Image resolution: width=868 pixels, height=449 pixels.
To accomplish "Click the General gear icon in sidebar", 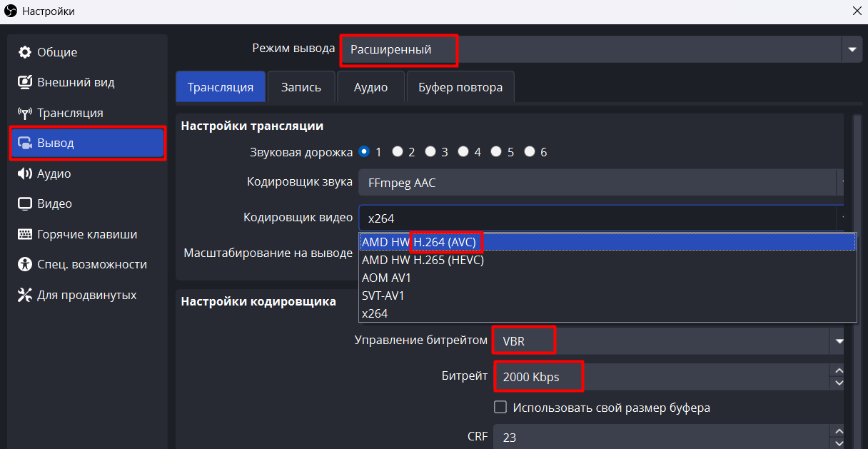I will pos(25,52).
